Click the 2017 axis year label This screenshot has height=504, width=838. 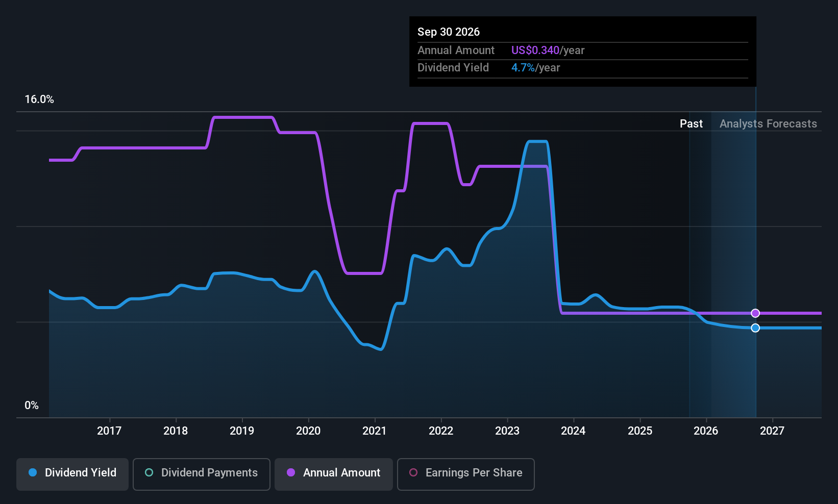(x=109, y=431)
